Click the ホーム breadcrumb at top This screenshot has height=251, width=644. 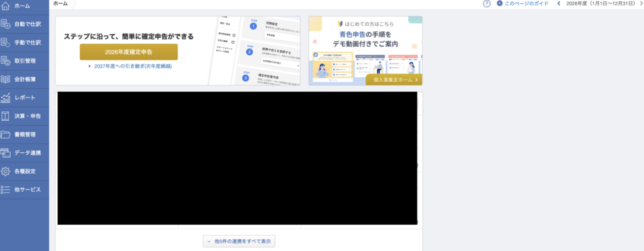pos(60,3)
